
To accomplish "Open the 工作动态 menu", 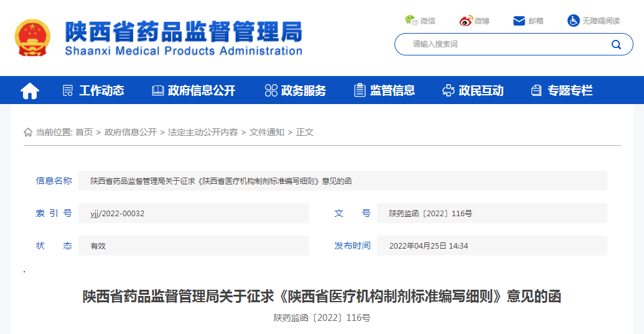I will click(101, 90).
